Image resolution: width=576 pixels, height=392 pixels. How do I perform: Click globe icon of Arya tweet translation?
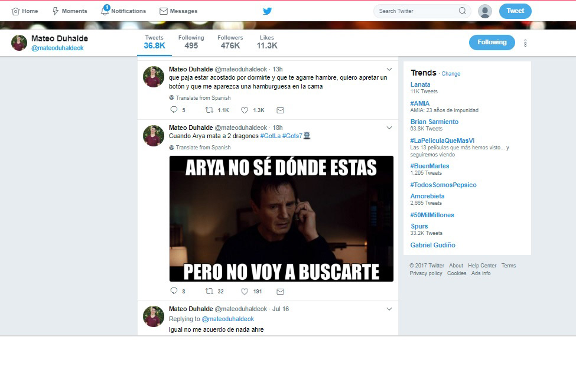point(171,147)
